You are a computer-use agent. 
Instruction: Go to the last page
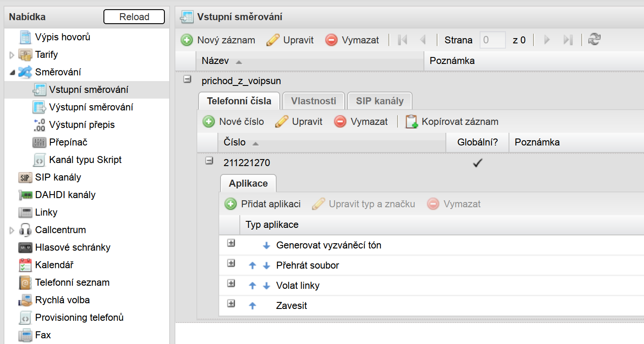[568, 40]
